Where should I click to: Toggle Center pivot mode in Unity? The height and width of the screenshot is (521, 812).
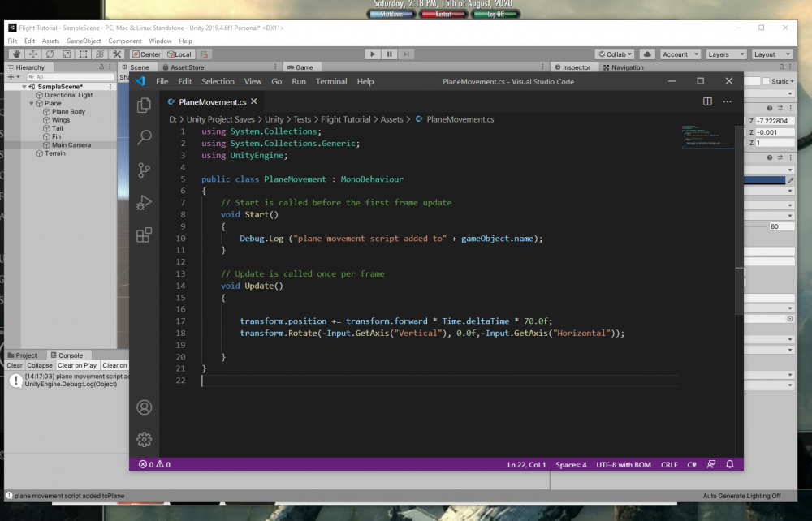[146, 54]
